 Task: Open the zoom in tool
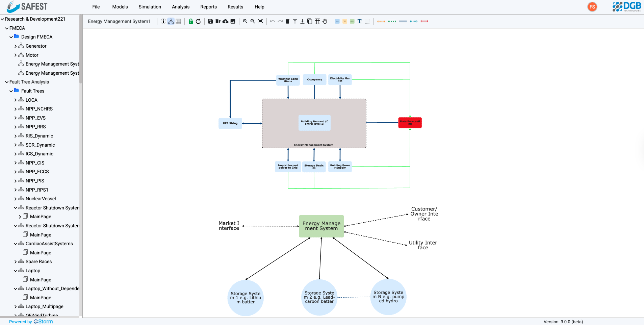(245, 21)
